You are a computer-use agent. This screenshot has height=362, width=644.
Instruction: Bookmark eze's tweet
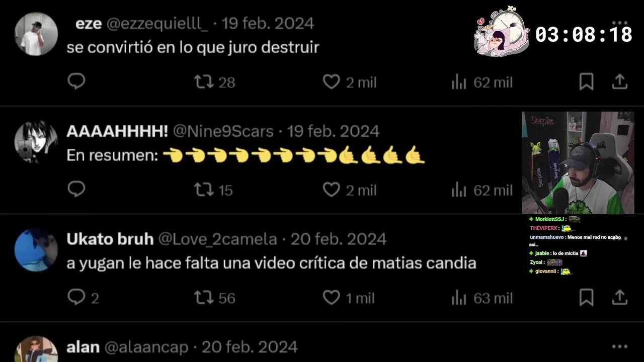click(586, 81)
